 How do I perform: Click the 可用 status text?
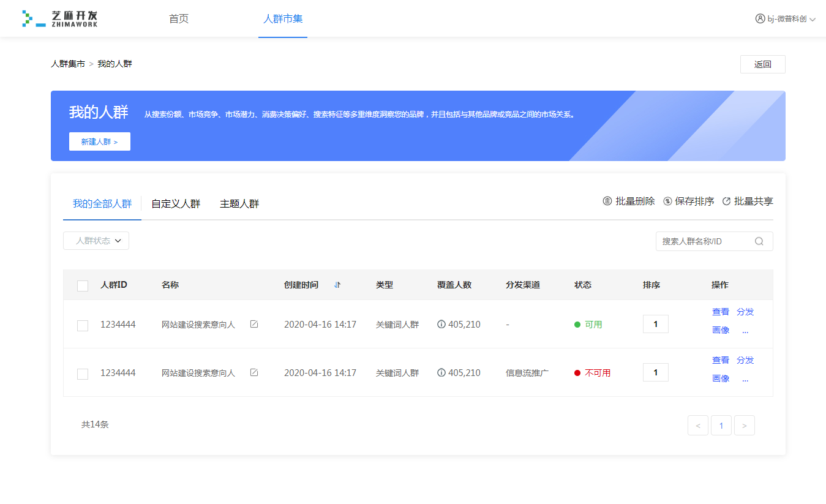(593, 325)
